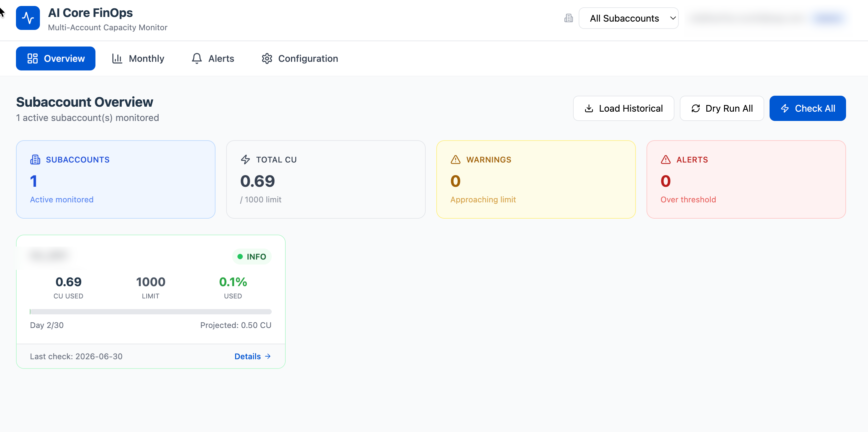Screen dimensions: 868x432
Task: Click the Load Historical button
Action: coord(623,108)
